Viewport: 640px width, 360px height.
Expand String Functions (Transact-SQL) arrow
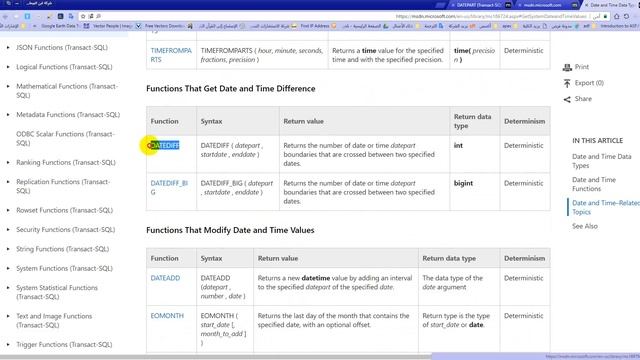point(8,249)
